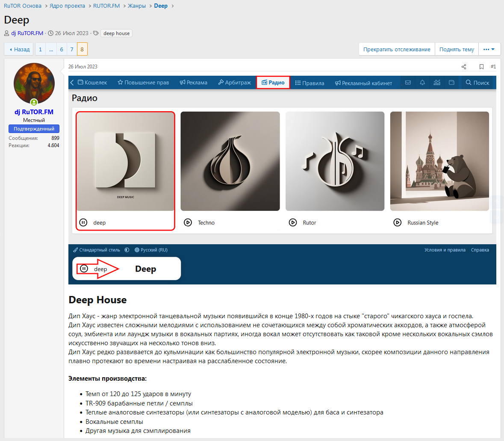
Task: Play the Rutor radio station
Action: tap(293, 222)
